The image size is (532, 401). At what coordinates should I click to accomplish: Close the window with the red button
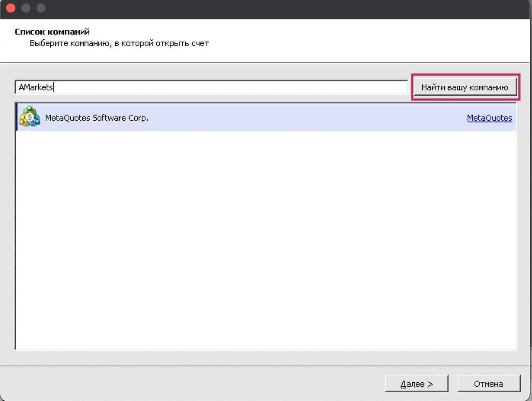(11, 8)
